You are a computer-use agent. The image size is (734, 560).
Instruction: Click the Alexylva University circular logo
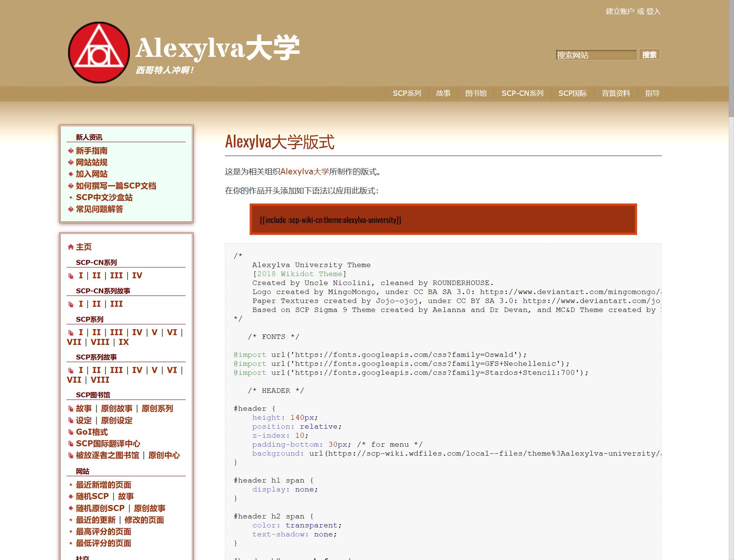point(99,52)
